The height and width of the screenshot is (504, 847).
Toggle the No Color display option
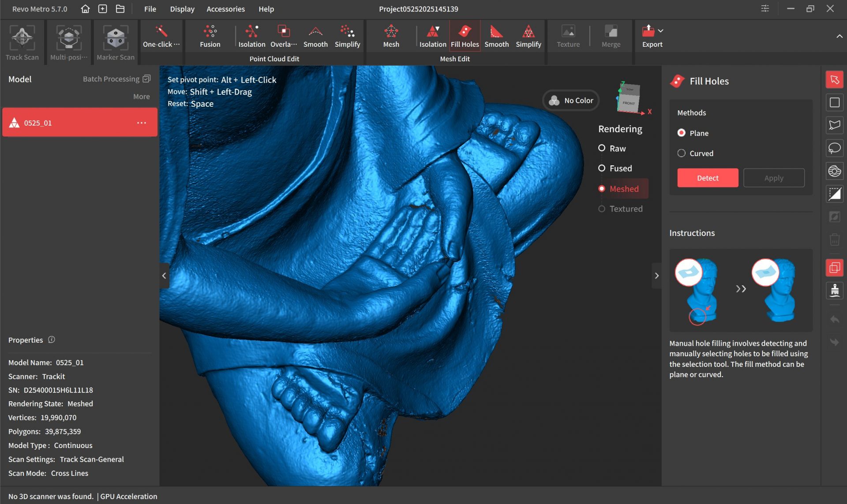[571, 101]
